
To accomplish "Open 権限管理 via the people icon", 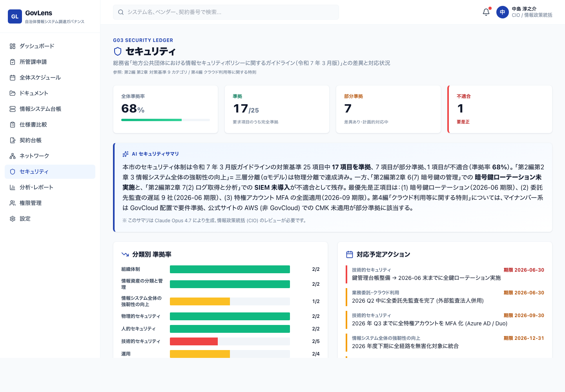I will pos(12,203).
